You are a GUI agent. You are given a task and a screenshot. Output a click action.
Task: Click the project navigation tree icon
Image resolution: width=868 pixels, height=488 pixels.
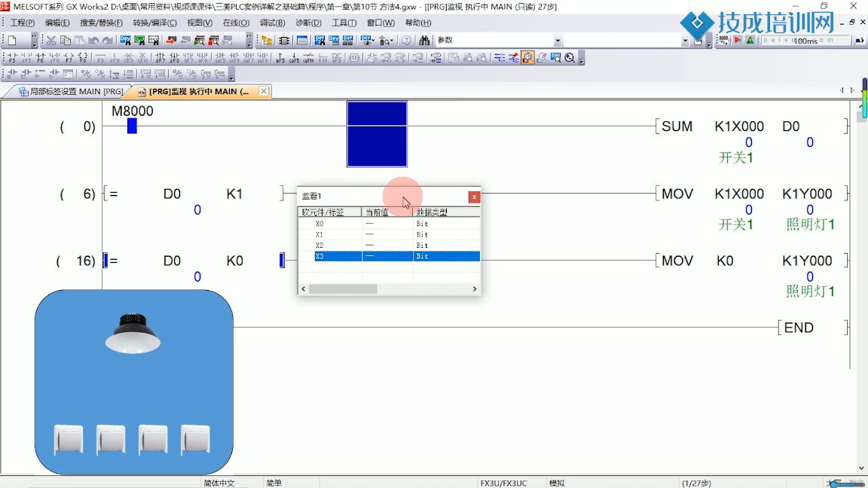(267, 41)
